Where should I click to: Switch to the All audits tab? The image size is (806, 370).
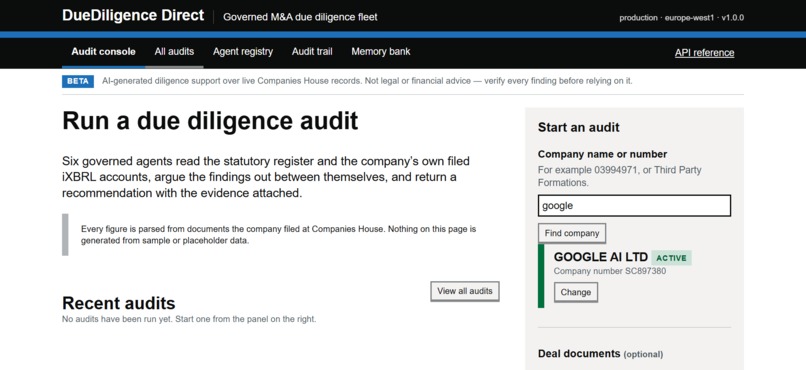click(174, 52)
